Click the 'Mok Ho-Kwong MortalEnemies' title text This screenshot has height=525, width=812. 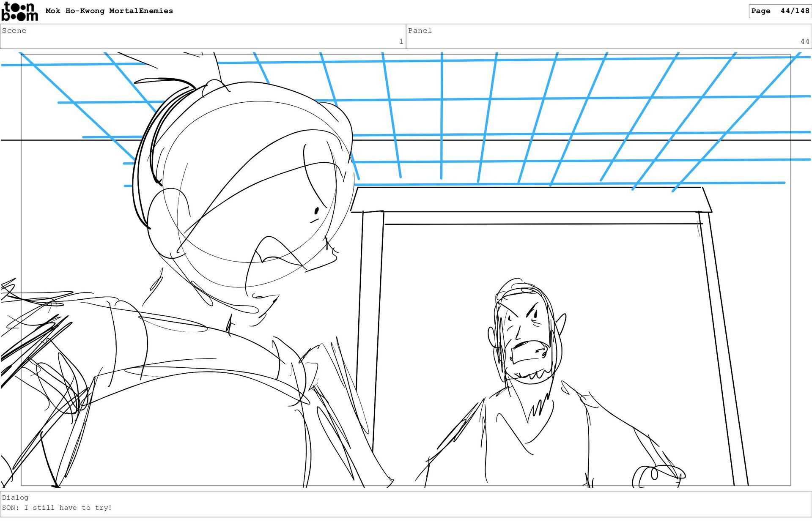pos(109,11)
